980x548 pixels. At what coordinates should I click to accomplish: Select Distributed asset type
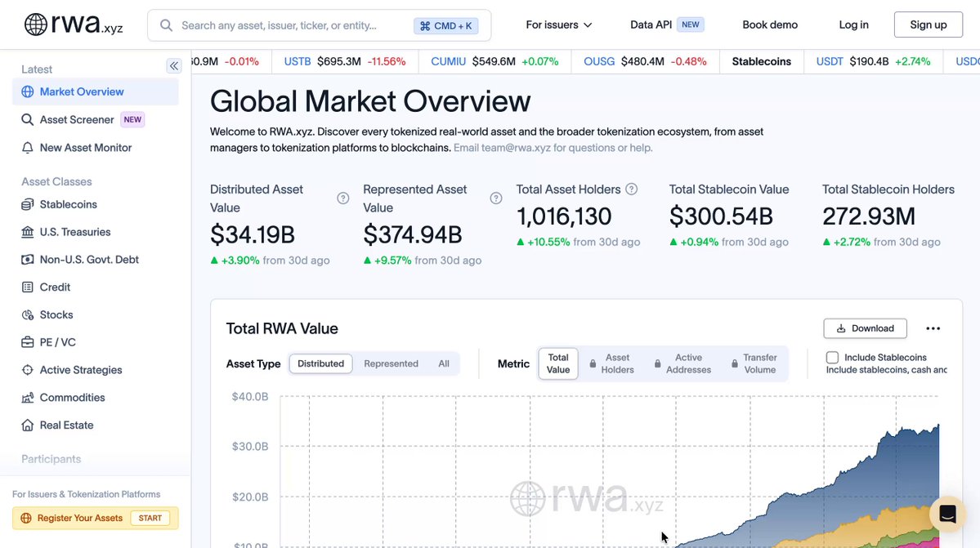point(320,364)
